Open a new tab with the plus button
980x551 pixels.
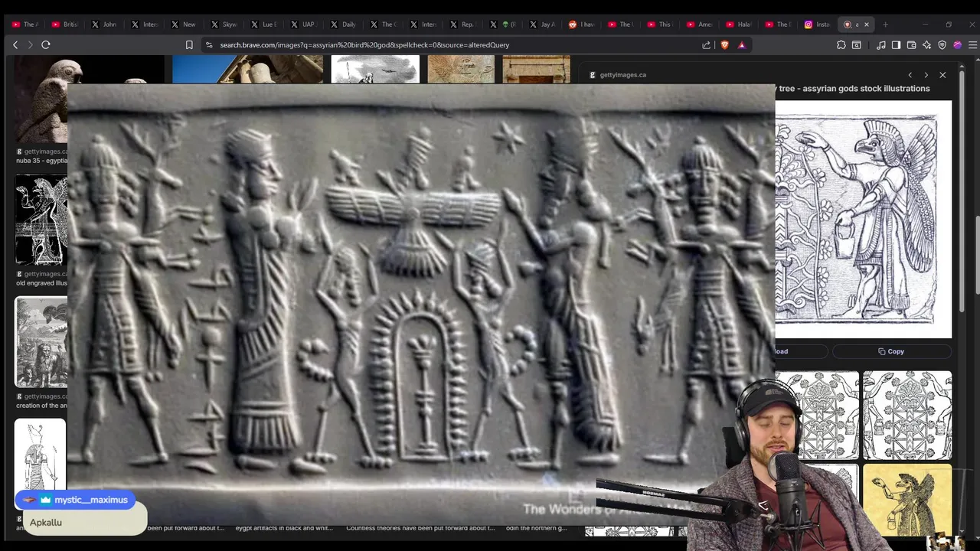[x=885, y=24]
